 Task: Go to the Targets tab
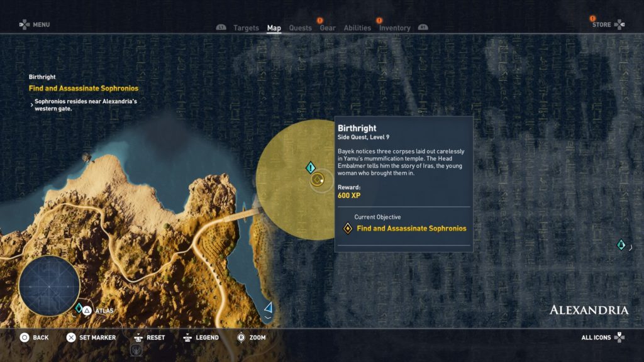click(x=246, y=28)
